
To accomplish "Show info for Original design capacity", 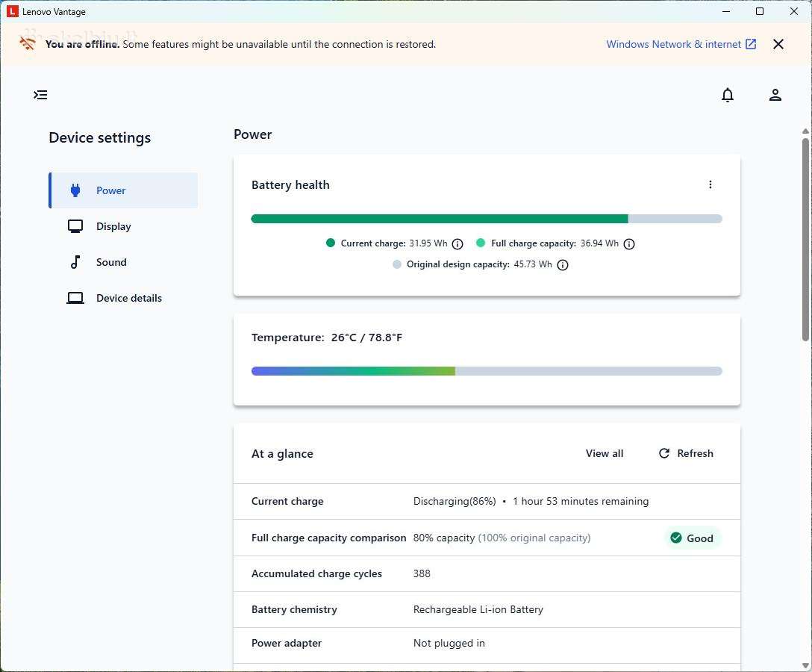I will [563, 265].
